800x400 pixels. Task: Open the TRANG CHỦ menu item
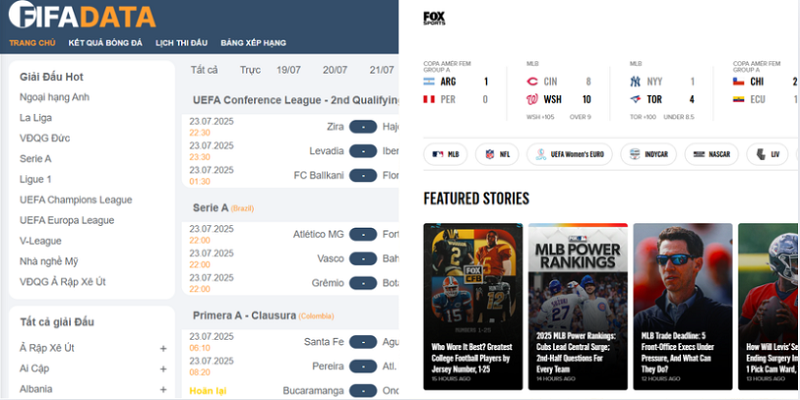[x=32, y=43]
